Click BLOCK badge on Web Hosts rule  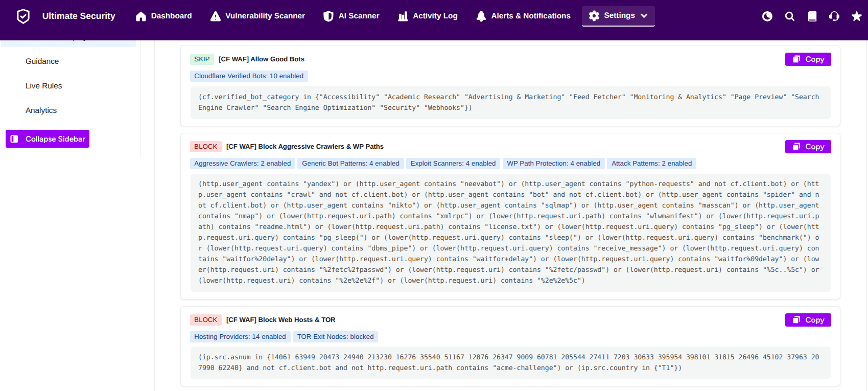pos(206,320)
